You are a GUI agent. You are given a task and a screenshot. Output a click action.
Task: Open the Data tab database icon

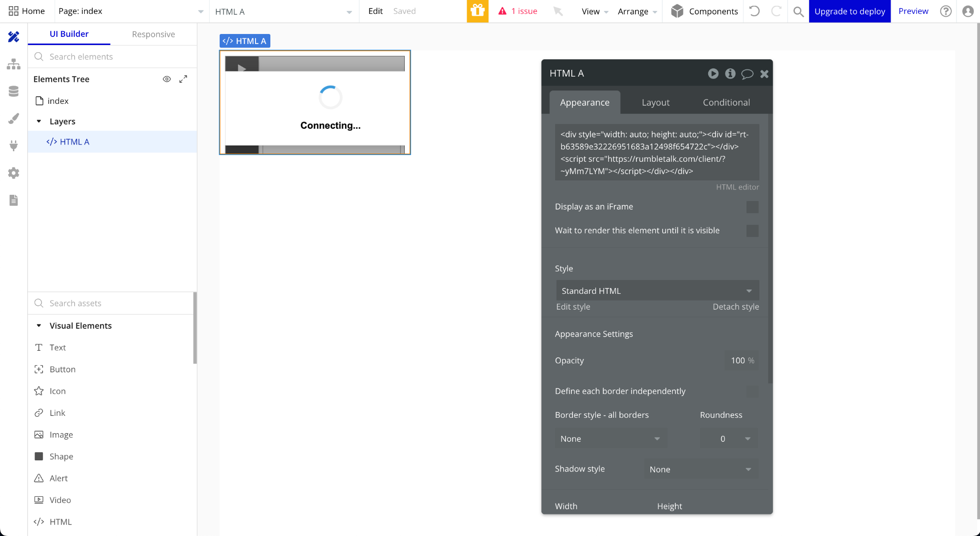13,91
